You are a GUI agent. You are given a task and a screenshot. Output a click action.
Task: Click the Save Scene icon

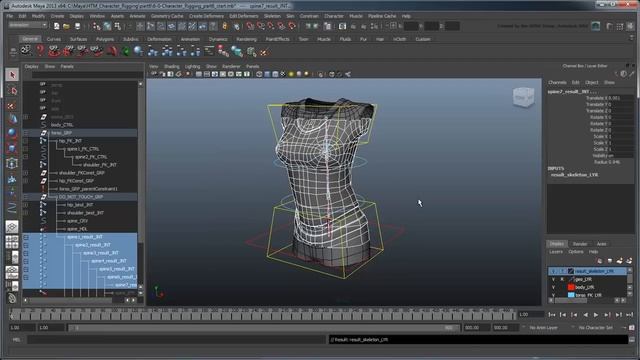point(77,26)
